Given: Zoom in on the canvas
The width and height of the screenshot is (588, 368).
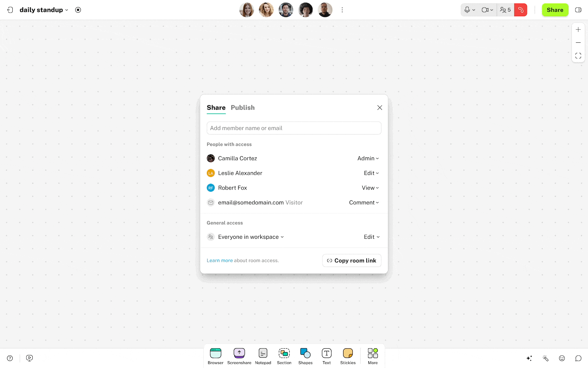Looking at the screenshot, I should tap(578, 30).
